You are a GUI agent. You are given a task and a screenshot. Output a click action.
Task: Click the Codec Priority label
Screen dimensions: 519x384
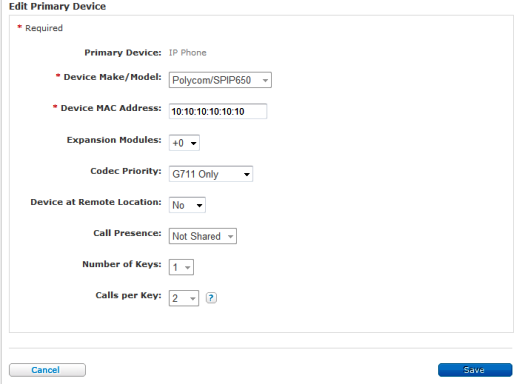126,171
